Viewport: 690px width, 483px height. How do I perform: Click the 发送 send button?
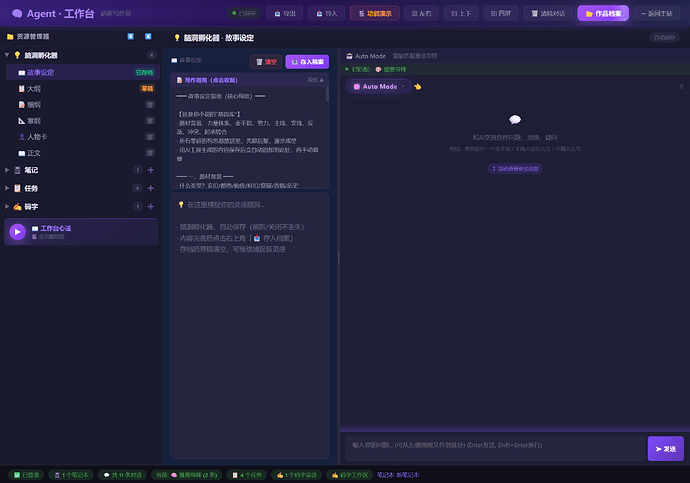click(665, 449)
